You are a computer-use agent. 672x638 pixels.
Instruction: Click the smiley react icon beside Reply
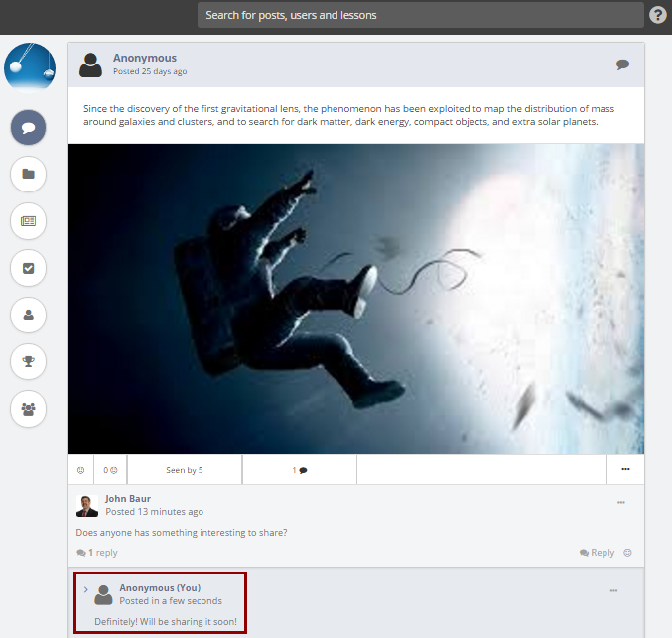[x=628, y=553]
